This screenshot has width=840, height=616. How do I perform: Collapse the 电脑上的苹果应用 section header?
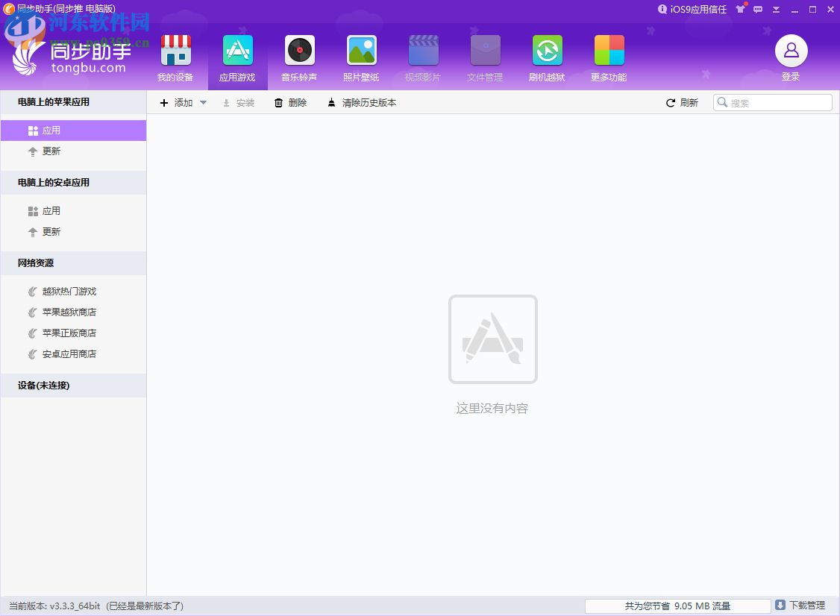click(x=73, y=102)
